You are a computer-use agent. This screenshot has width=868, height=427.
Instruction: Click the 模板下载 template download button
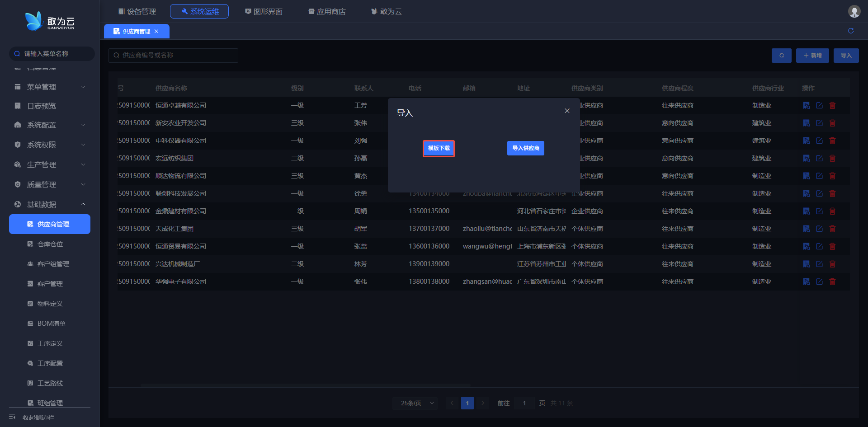tap(438, 148)
